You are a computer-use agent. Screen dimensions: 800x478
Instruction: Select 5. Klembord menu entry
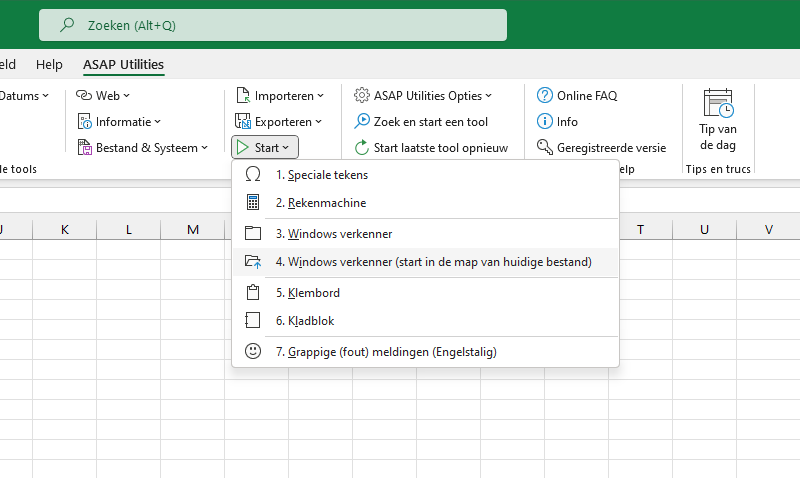pos(426,293)
